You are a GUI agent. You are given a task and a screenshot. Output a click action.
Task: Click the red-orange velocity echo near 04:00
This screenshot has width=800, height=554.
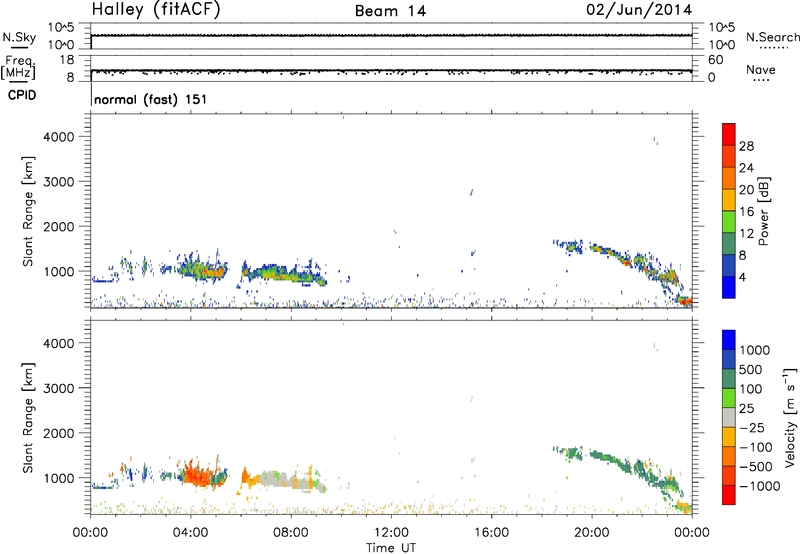(x=198, y=475)
